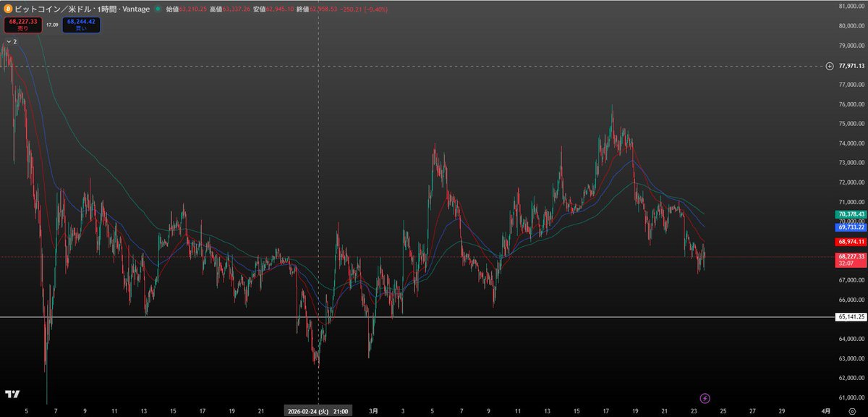Click the 65,141.25 price label
The height and width of the screenshot is (417, 868).
pyautogui.click(x=851, y=317)
